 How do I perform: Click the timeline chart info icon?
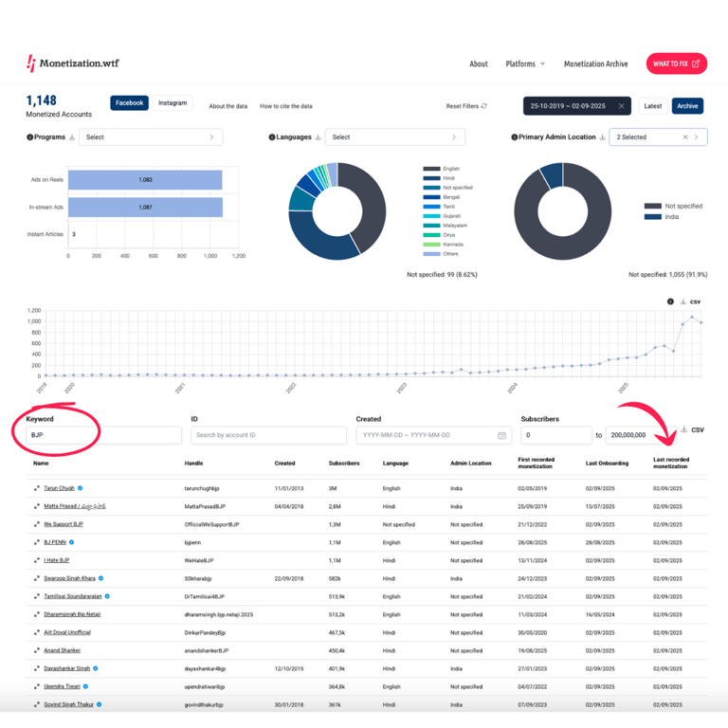tap(670, 301)
